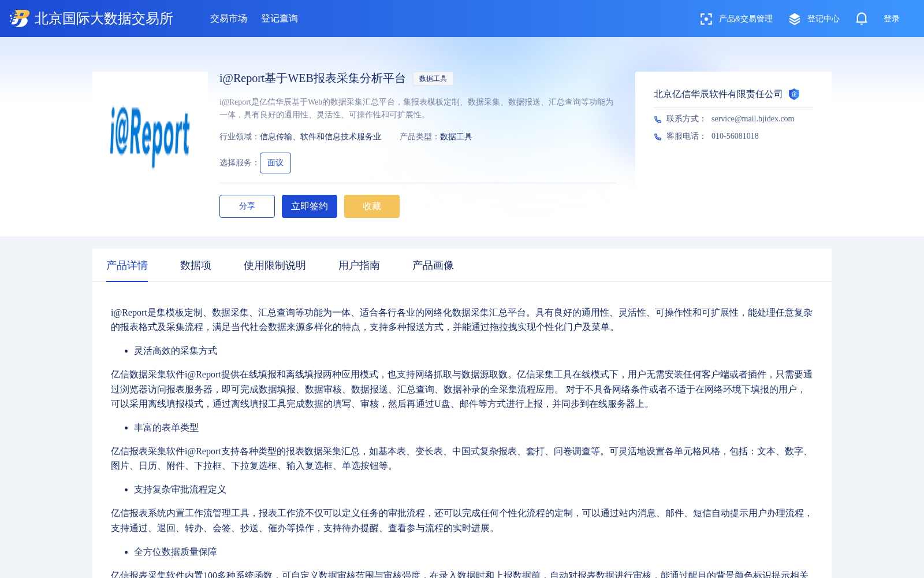
Task: Click company name 北京亿信华辰软件有限责任公司
Action: [x=718, y=94]
